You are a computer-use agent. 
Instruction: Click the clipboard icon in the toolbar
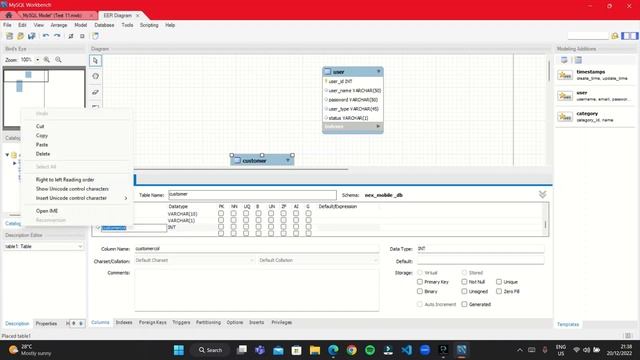[95, 36]
